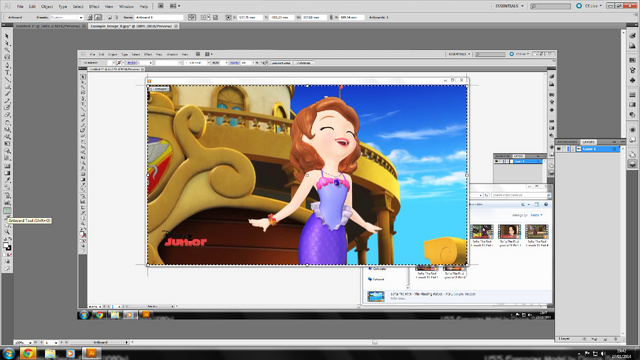Click the Delete Selection trash button in Layers
This screenshot has width=640, height=360.
coord(616,339)
